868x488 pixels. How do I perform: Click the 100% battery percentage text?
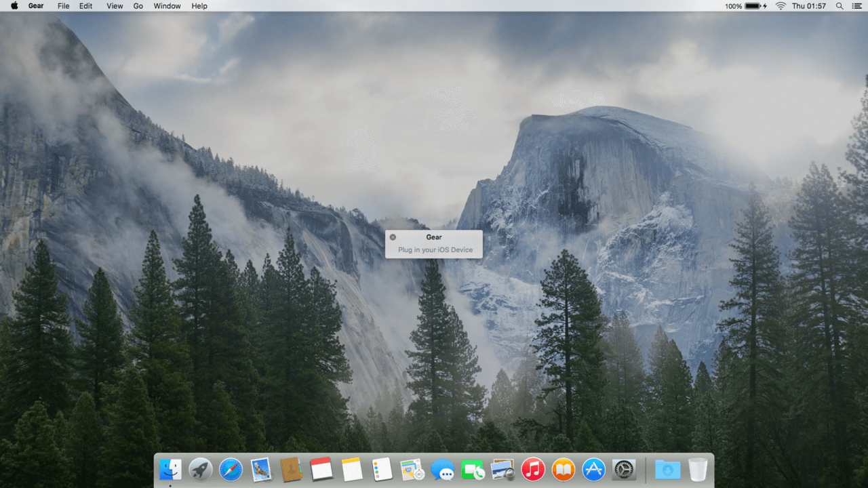click(733, 5)
